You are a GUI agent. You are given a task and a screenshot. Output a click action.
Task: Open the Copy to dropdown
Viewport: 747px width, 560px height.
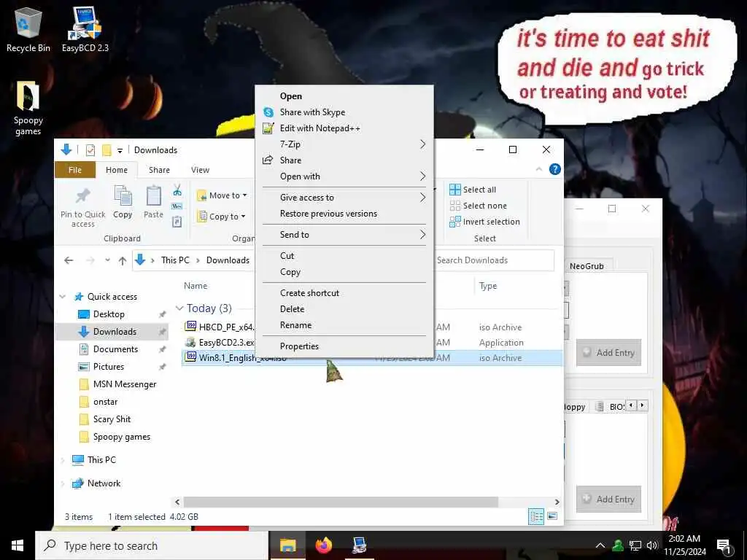(222, 216)
